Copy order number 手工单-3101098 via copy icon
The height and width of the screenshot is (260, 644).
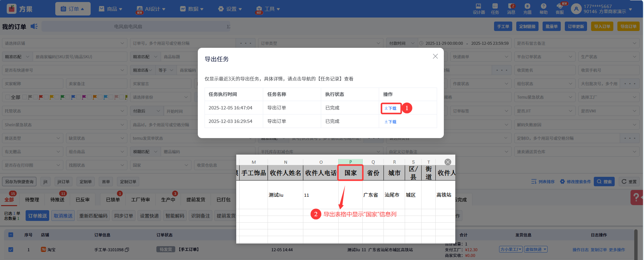127,250
